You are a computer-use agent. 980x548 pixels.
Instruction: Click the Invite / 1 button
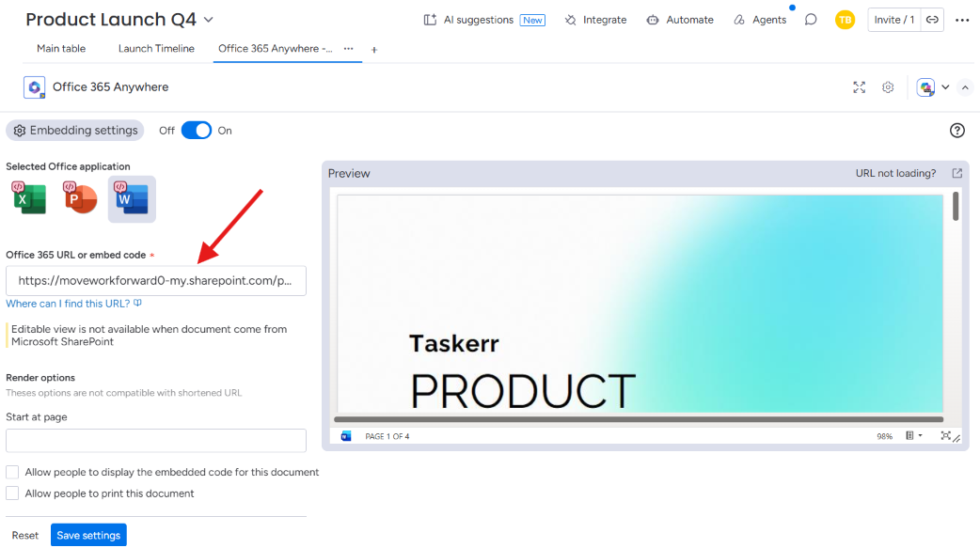(x=894, y=20)
